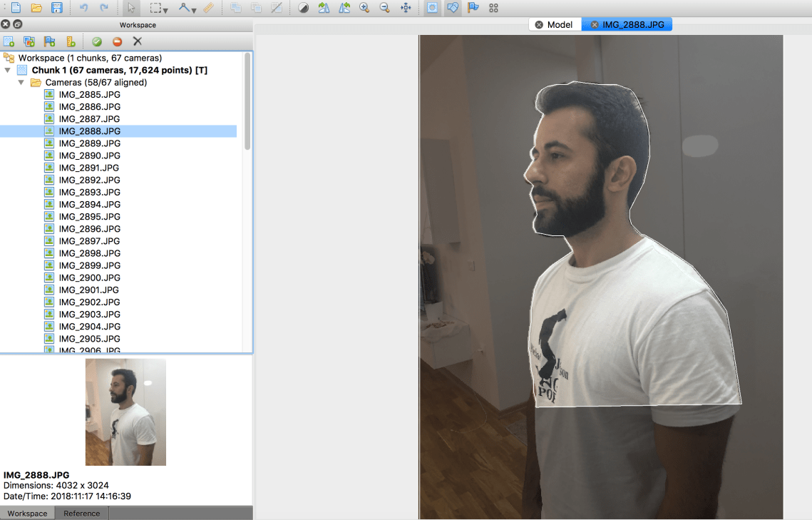The width and height of the screenshot is (812, 520).
Task: Toggle the Show Masks button
Action: pyautogui.click(x=432, y=8)
